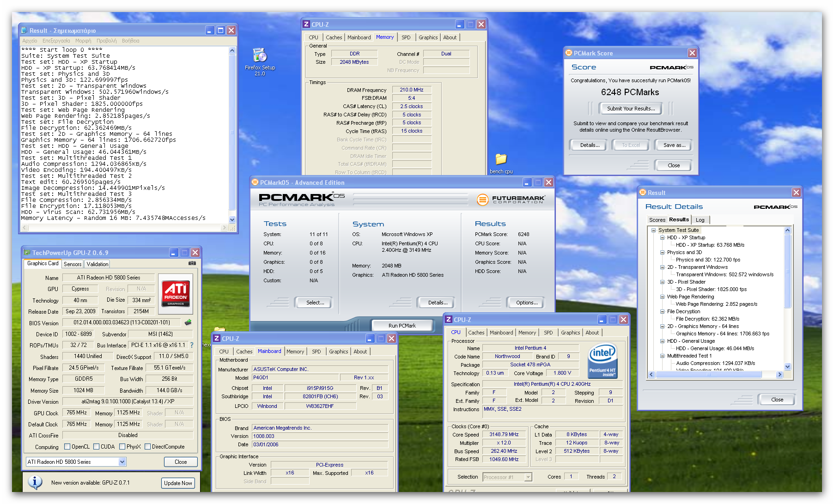Click the PCMark05 Advanced Edition title icon
Image resolution: width=834 pixels, height=504 pixels.
[255, 182]
